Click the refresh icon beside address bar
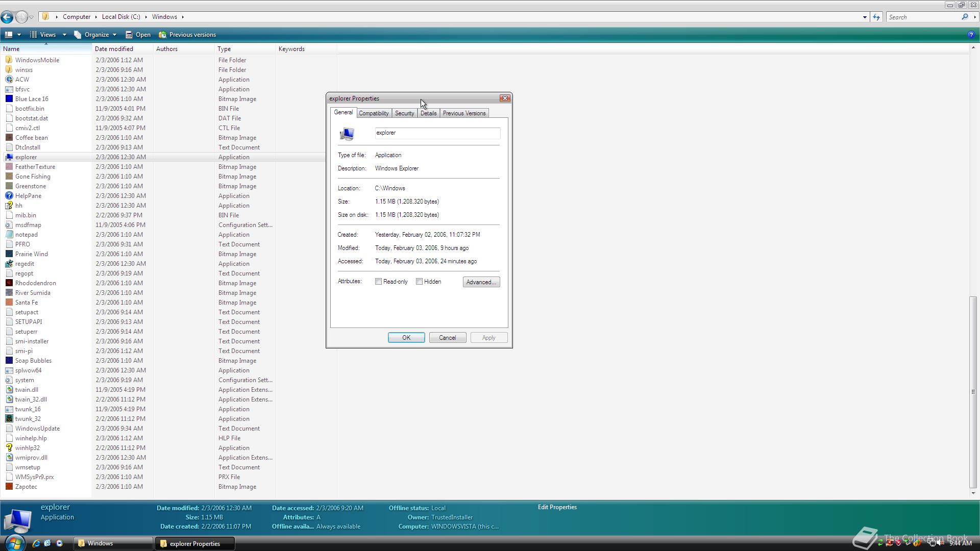 tap(876, 17)
